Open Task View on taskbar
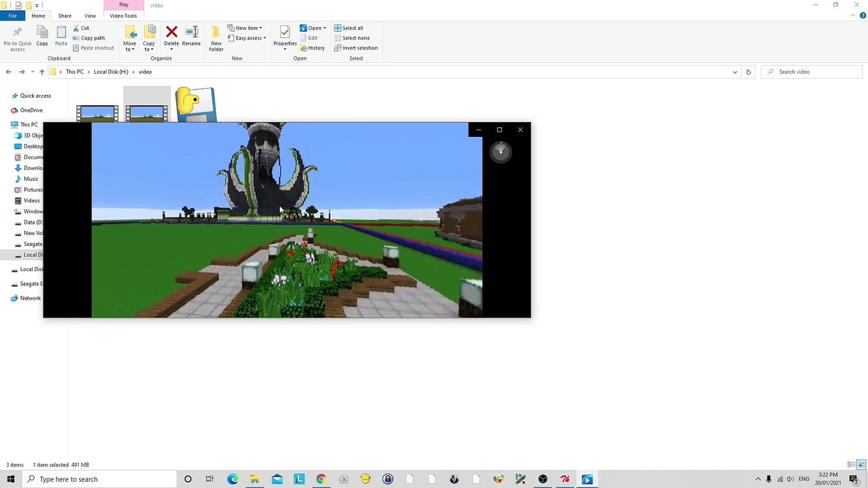868x488 pixels. coord(210,479)
